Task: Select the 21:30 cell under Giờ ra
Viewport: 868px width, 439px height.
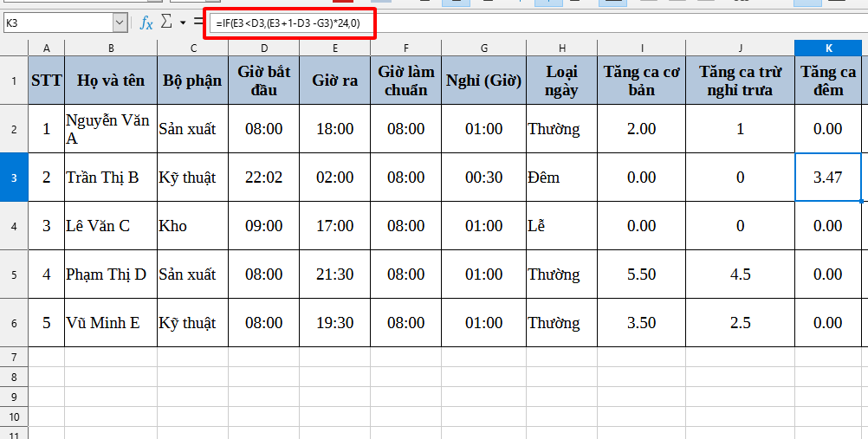Action: [335, 274]
